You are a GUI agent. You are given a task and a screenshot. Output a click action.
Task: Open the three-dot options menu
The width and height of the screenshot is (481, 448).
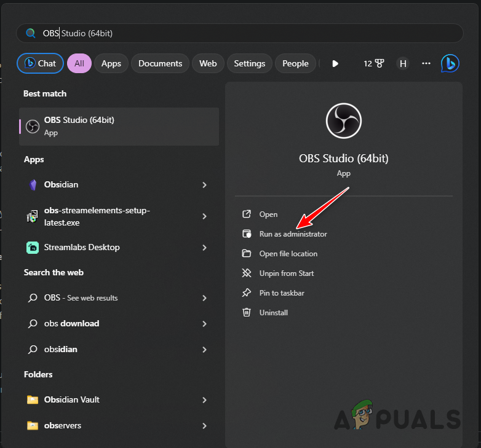(426, 63)
